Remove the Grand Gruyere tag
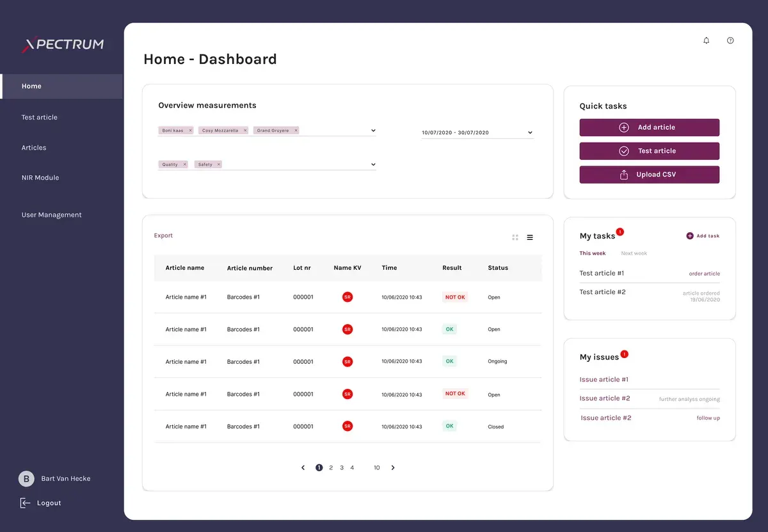 (x=296, y=130)
